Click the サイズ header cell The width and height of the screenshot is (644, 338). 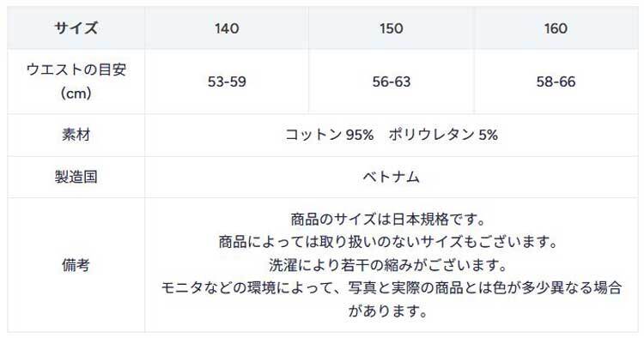click(76, 28)
